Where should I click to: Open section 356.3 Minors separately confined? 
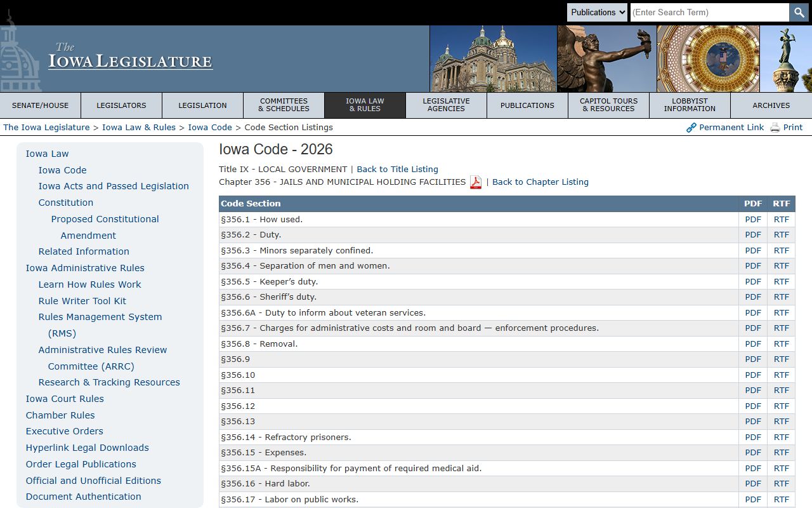(297, 250)
